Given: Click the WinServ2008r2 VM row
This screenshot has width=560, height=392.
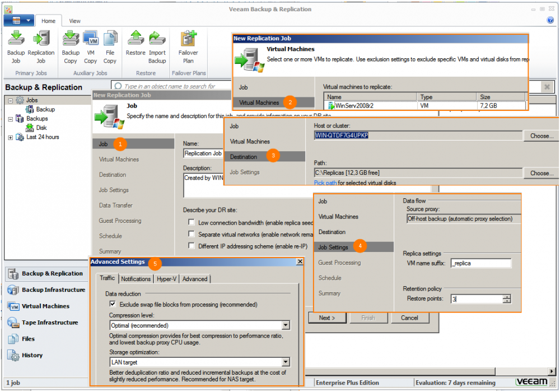Looking at the screenshot, I should point(425,106).
